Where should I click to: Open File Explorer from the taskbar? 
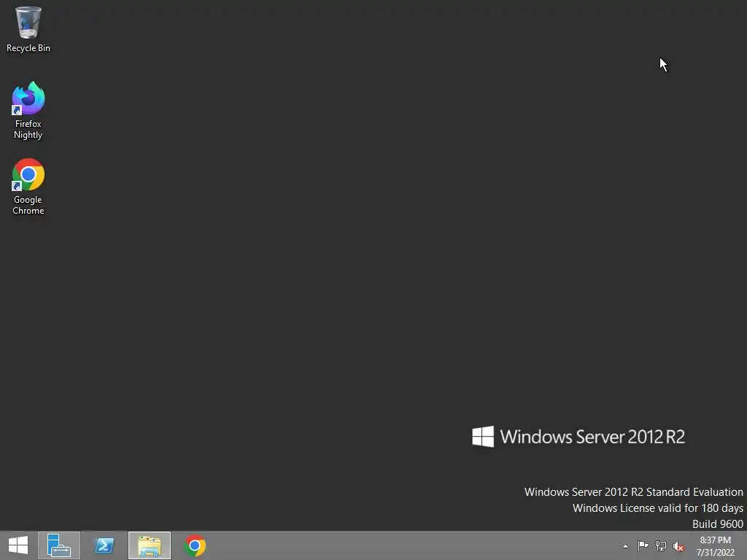tap(150, 545)
